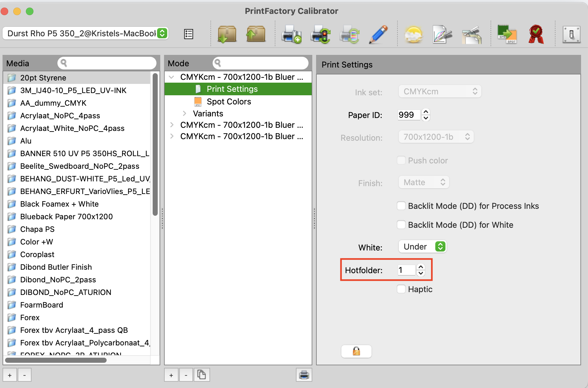Select media Dibond Butler Finish

77,267
